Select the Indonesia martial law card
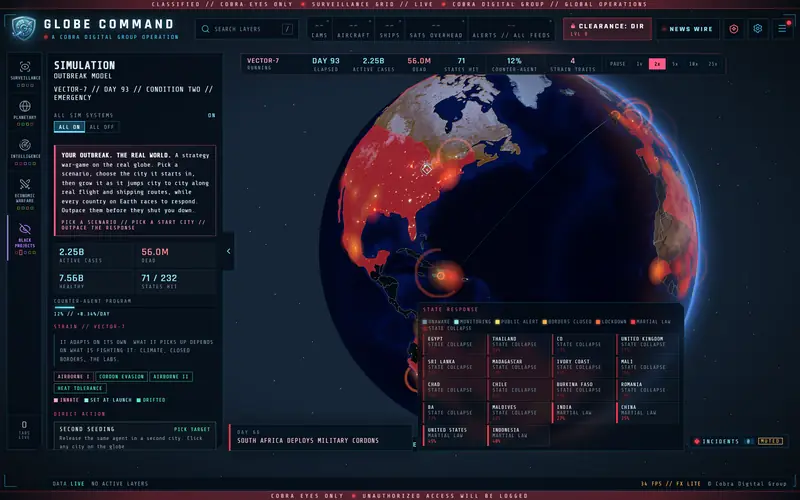The height and width of the screenshot is (500, 800). (518, 435)
